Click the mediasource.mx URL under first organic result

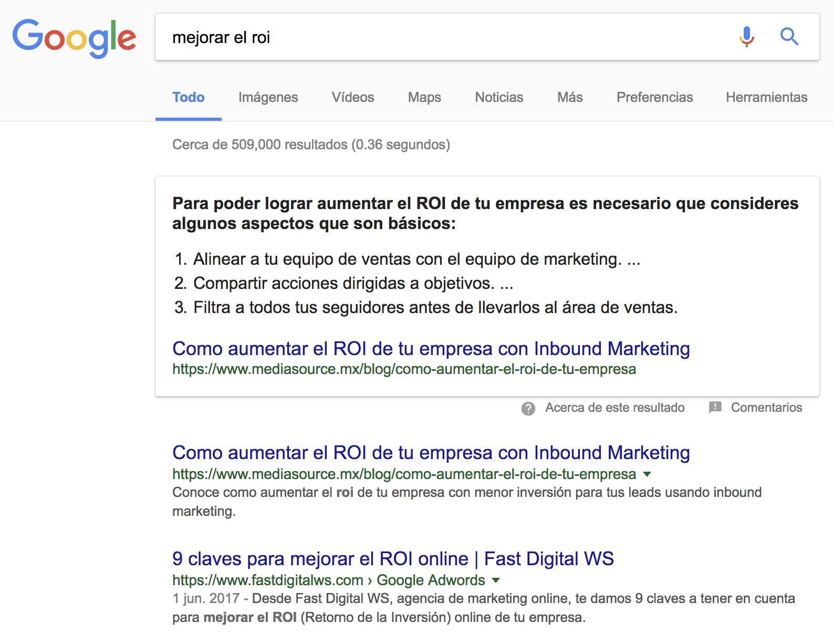[404, 474]
